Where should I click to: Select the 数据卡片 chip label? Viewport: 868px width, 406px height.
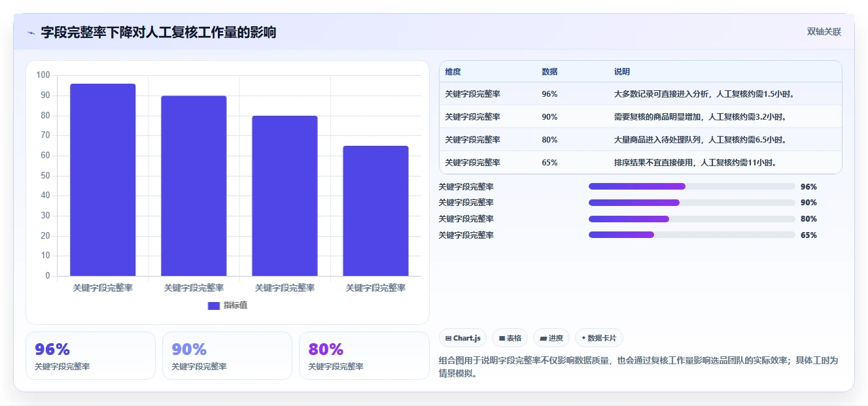(602, 338)
